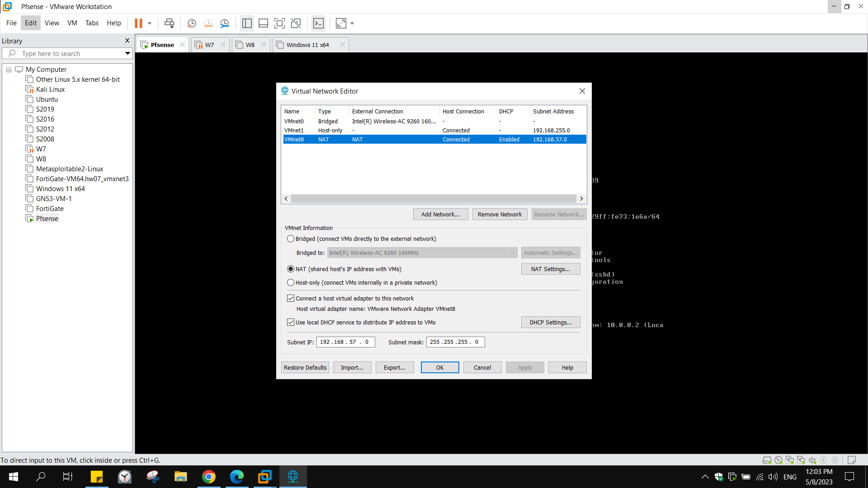Pause the running virtual machine
868x488 pixels.
pos(138,23)
